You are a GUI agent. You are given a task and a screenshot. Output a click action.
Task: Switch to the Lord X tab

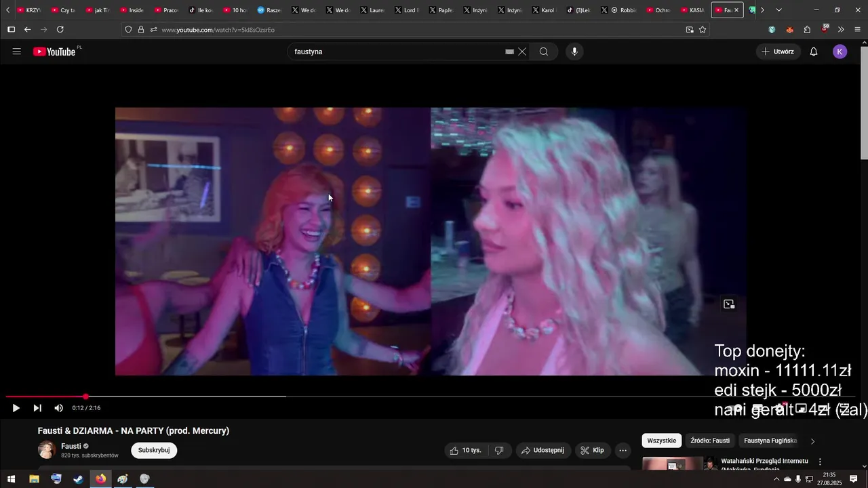pos(408,10)
